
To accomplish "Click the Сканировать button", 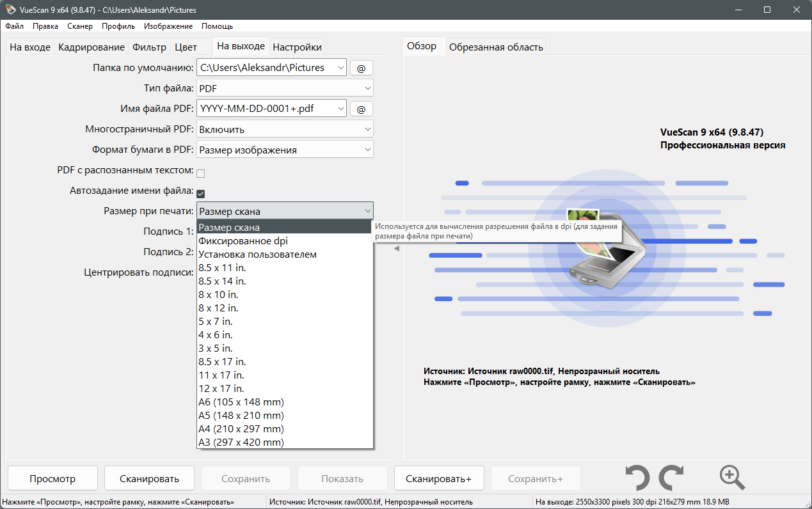I will 149,478.
